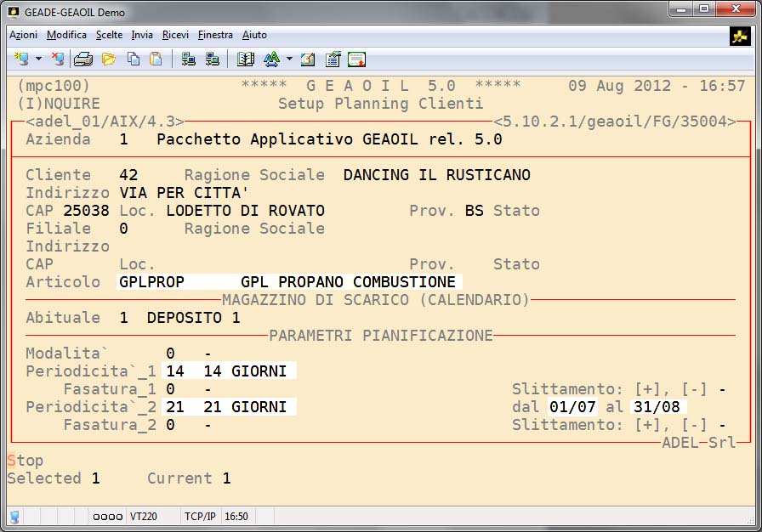Viewport: 762px width, 532px height.
Task: Click the disconnect session icon with red X
Action: point(57,59)
